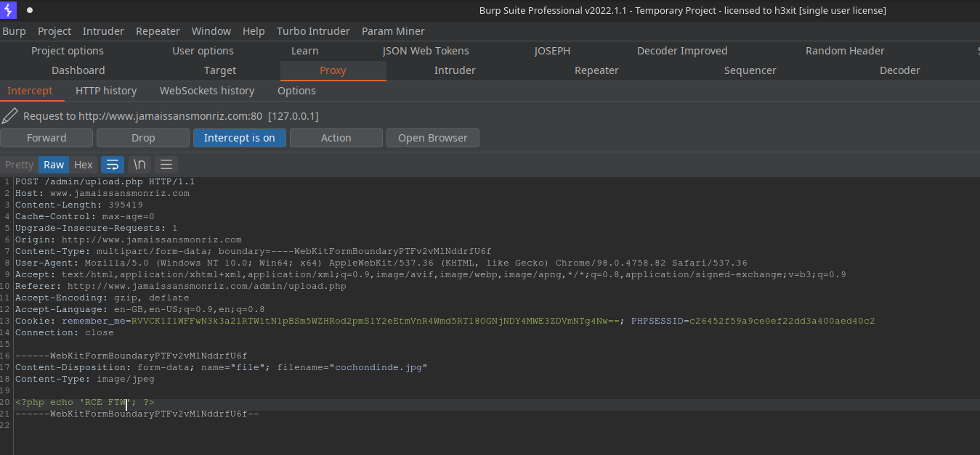Click the remember_me cookie value
This screenshot has width=980, height=455.
pos(376,321)
